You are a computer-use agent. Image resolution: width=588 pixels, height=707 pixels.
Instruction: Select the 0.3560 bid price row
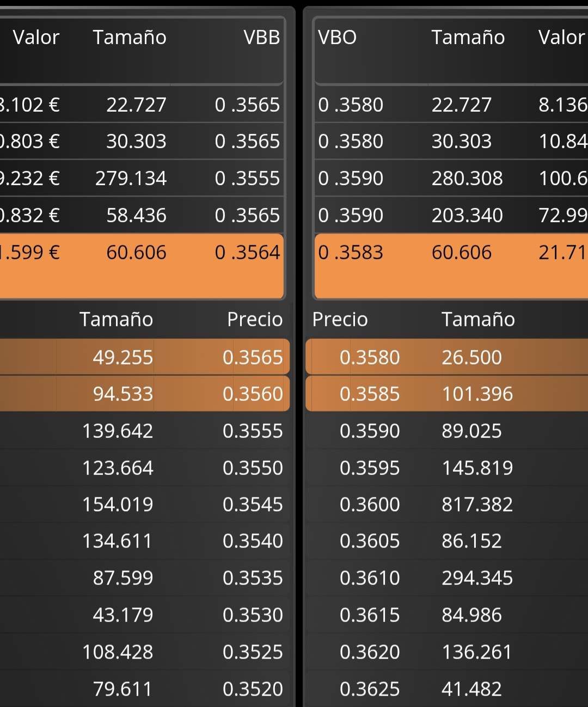click(144, 393)
